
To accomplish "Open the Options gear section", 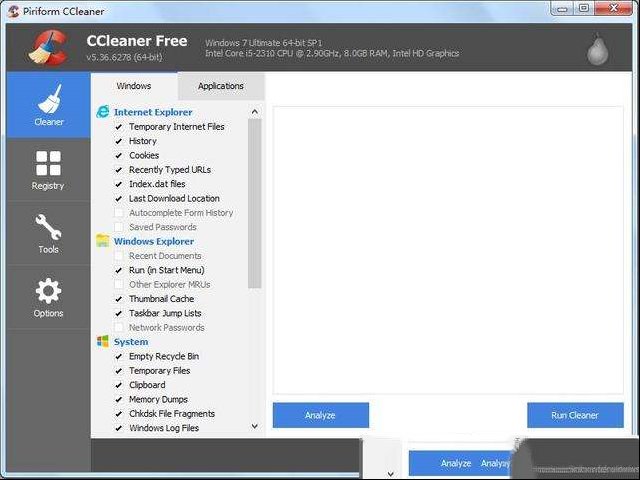I will pos(49,297).
